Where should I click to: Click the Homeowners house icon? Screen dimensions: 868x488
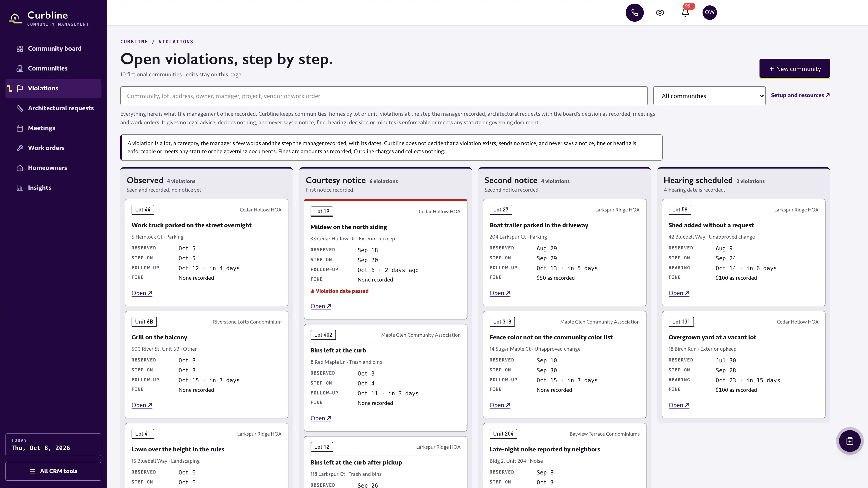pos(20,168)
